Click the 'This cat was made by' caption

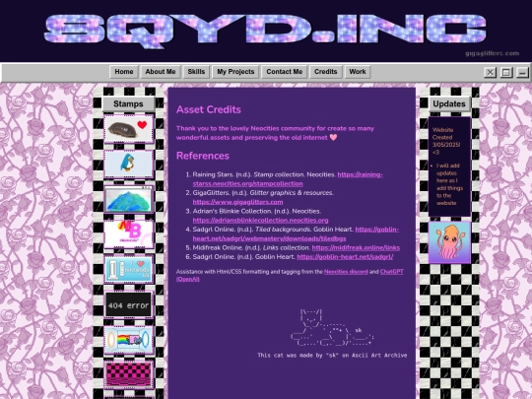coord(332,356)
